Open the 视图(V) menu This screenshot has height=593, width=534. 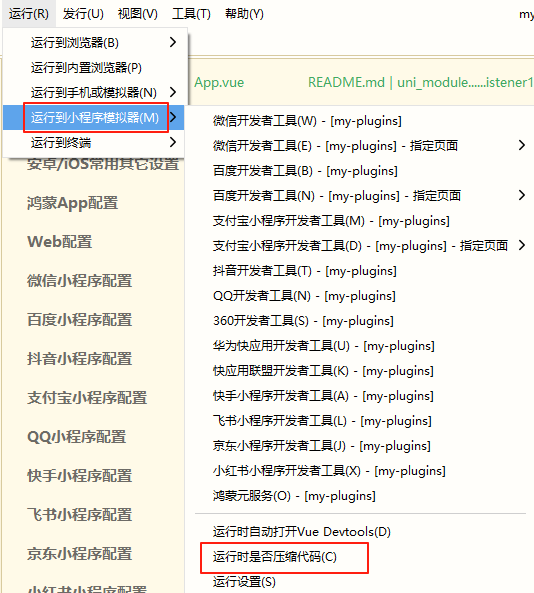click(x=138, y=14)
